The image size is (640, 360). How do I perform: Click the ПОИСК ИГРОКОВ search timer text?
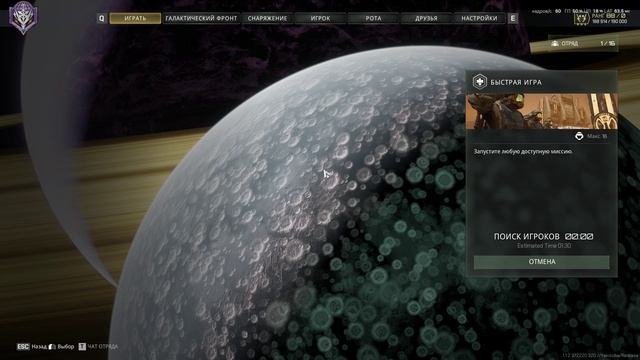[543, 237]
